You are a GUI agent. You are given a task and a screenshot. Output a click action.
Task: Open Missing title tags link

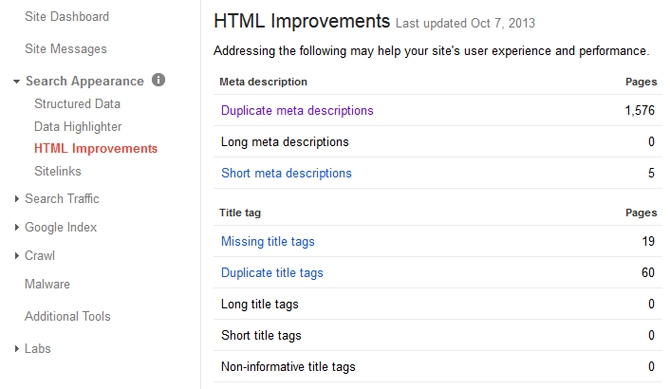(267, 242)
